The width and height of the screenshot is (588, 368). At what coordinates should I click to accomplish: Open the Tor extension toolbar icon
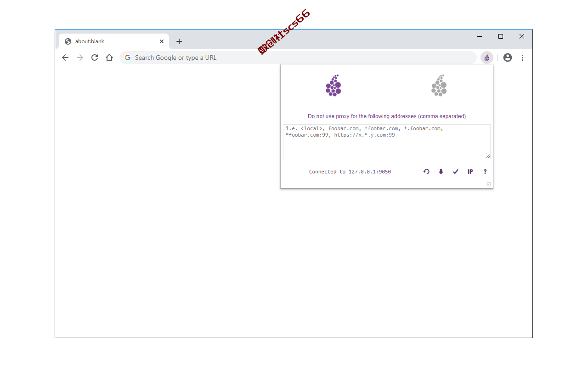pyautogui.click(x=487, y=57)
